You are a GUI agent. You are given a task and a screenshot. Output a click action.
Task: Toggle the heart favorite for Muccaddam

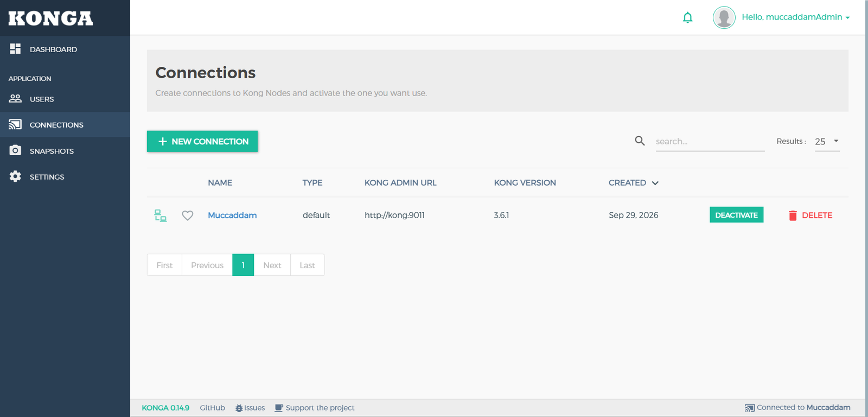(187, 216)
